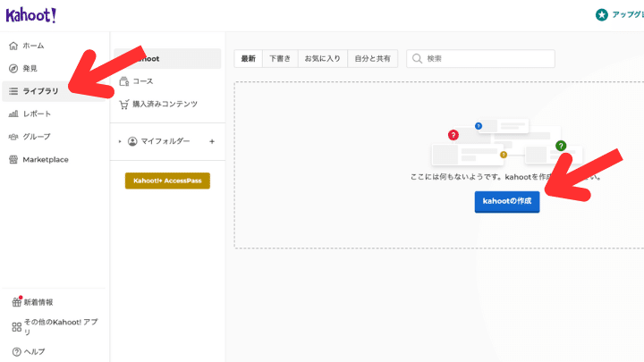Open ホーム via its house icon
Image resolution: width=644 pixels, height=362 pixels.
(13, 46)
